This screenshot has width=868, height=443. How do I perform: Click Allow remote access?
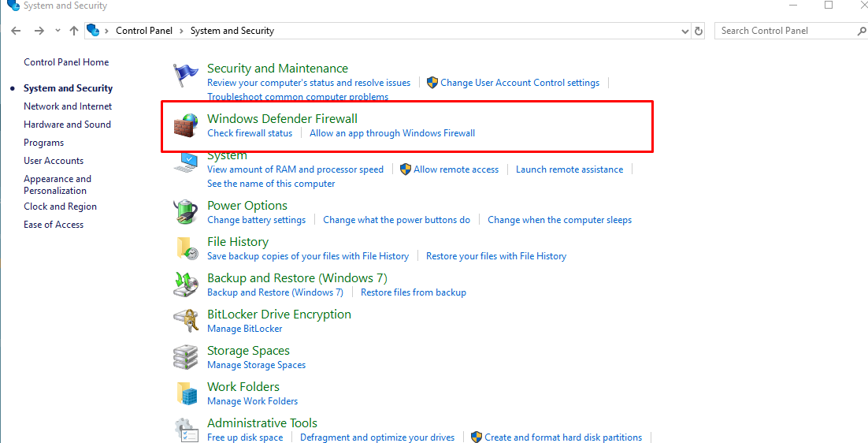(x=456, y=169)
